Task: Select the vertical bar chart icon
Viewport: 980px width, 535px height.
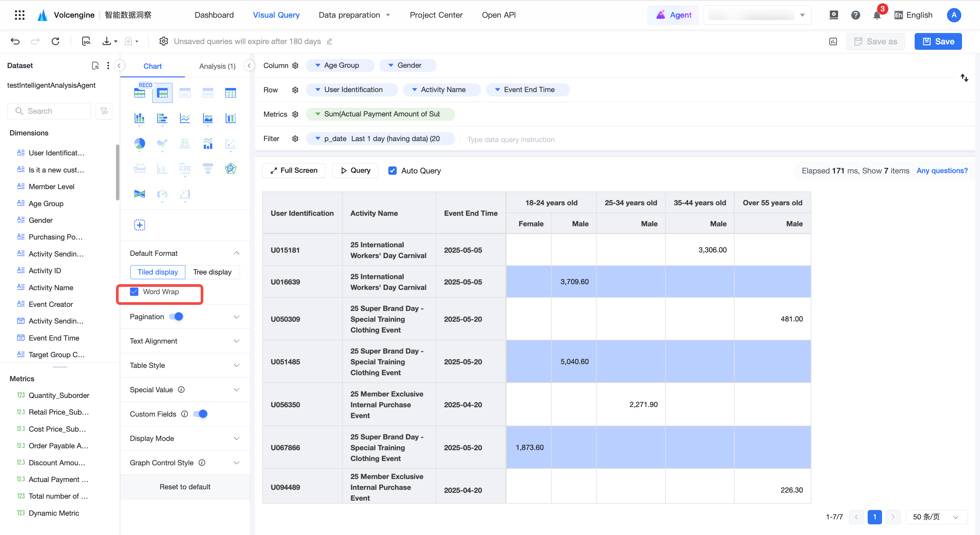Action: click(x=140, y=118)
